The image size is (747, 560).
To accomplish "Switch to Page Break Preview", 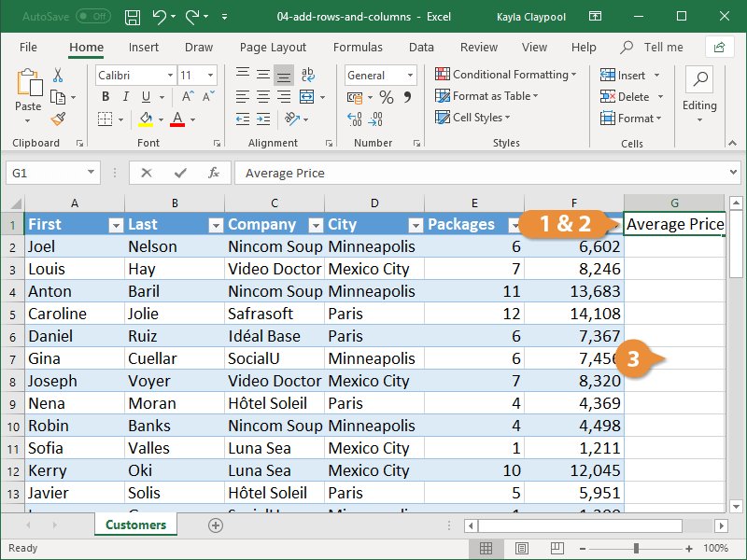I will pyautogui.click(x=557, y=548).
